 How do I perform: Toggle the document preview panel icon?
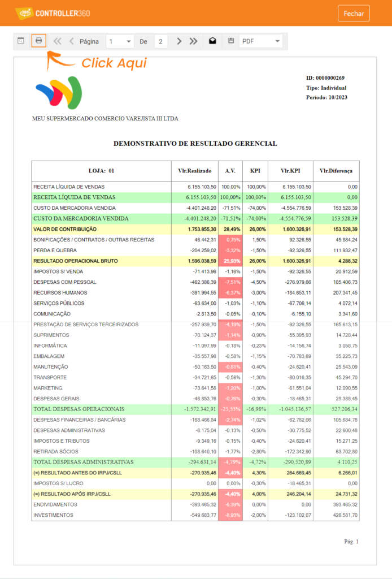(21, 41)
